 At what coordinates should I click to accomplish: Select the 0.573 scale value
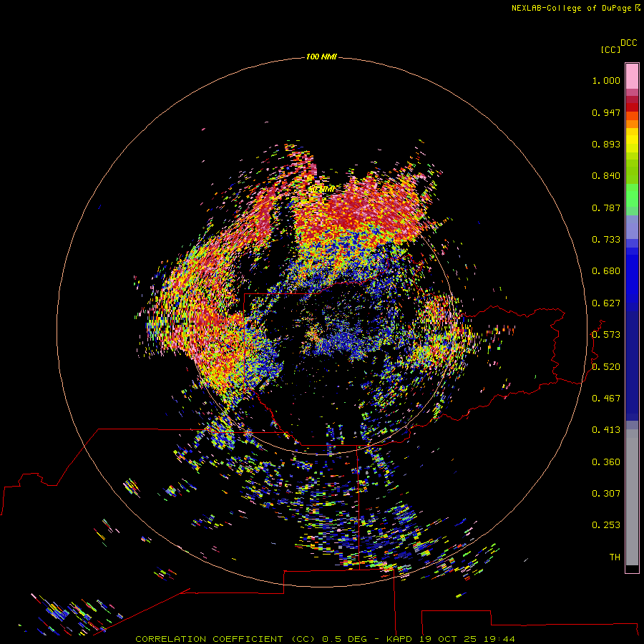pos(606,335)
